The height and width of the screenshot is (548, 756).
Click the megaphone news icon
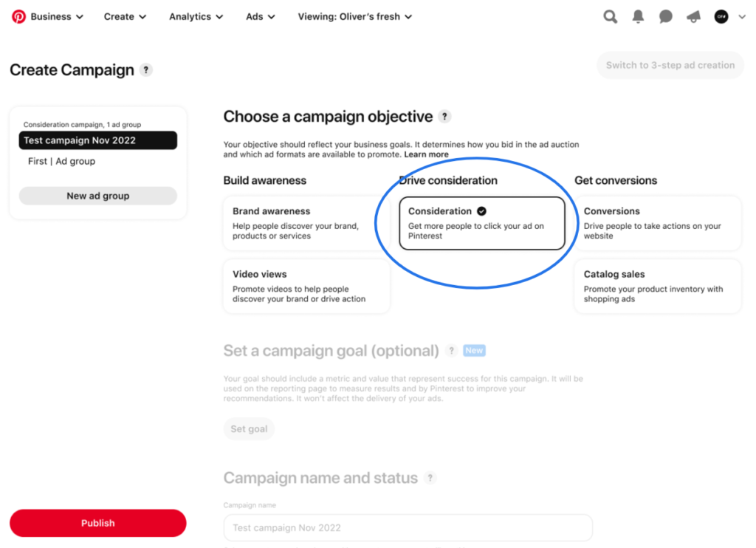click(x=693, y=17)
